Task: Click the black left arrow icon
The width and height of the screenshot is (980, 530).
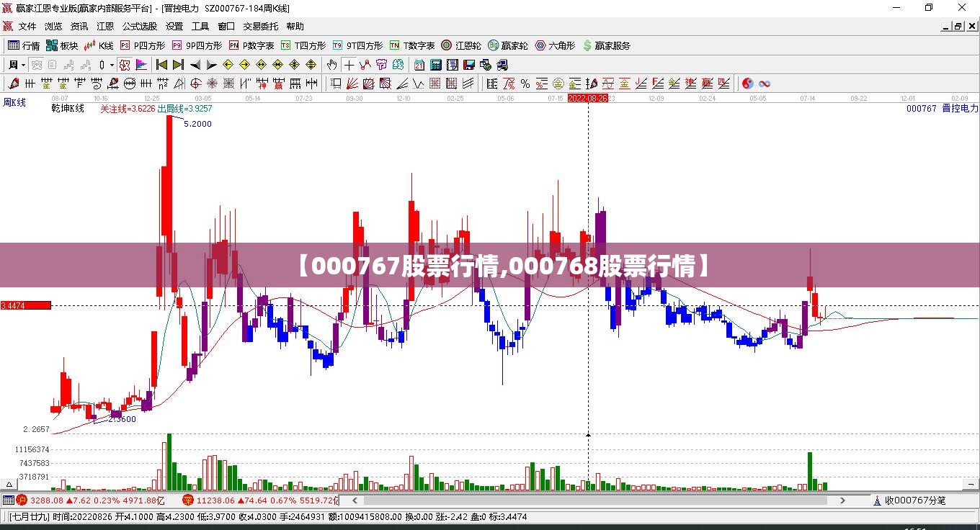Action: pos(195,65)
